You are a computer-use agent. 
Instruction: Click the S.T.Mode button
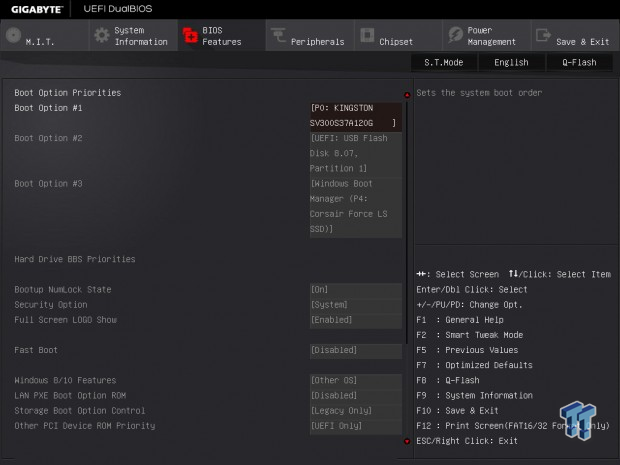click(444, 62)
